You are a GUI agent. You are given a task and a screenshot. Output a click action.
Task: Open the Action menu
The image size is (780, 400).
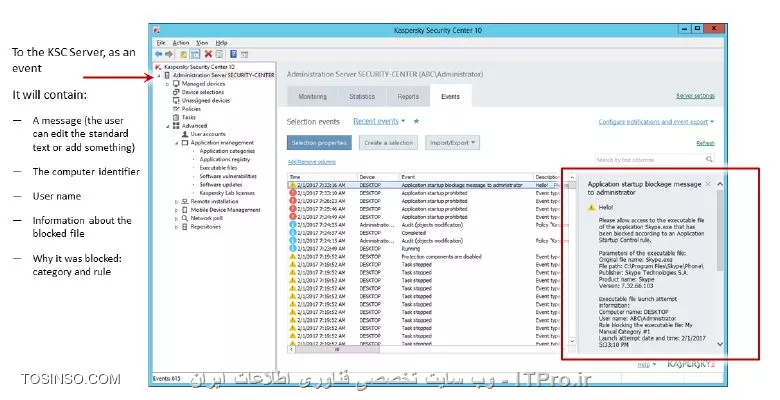(181, 43)
